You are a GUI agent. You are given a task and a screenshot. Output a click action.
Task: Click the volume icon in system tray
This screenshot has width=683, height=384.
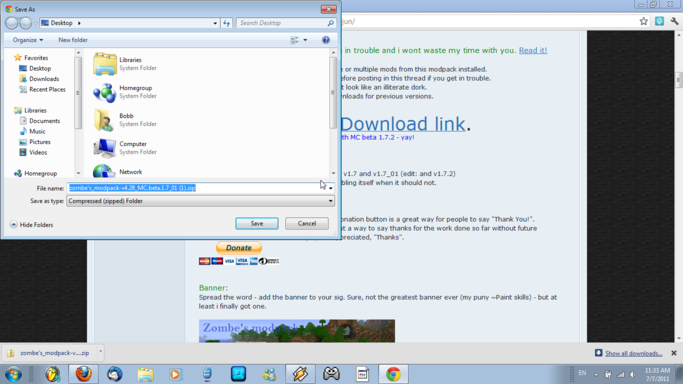pos(633,374)
